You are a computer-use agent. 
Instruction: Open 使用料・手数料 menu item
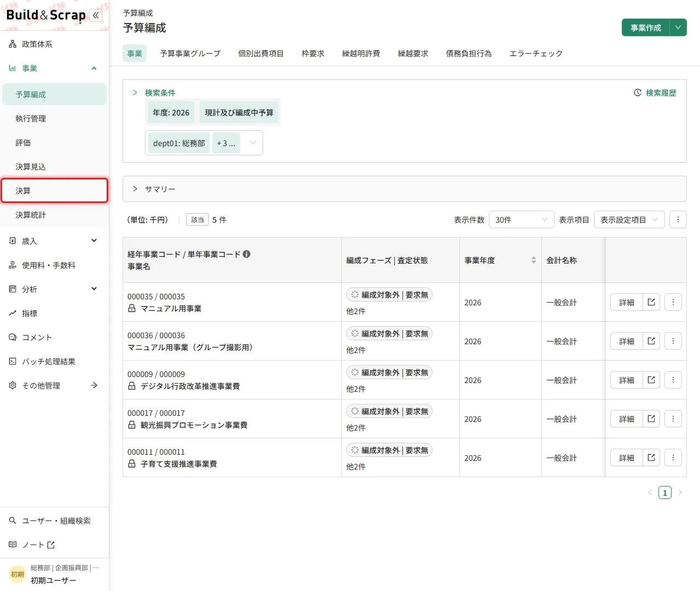[54, 265]
